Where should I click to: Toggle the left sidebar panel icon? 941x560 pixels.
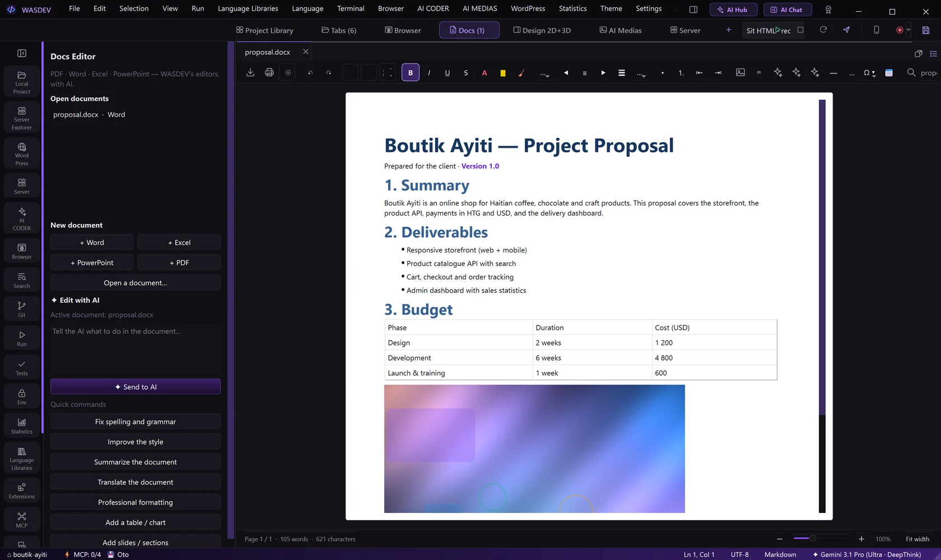point(22,53)
